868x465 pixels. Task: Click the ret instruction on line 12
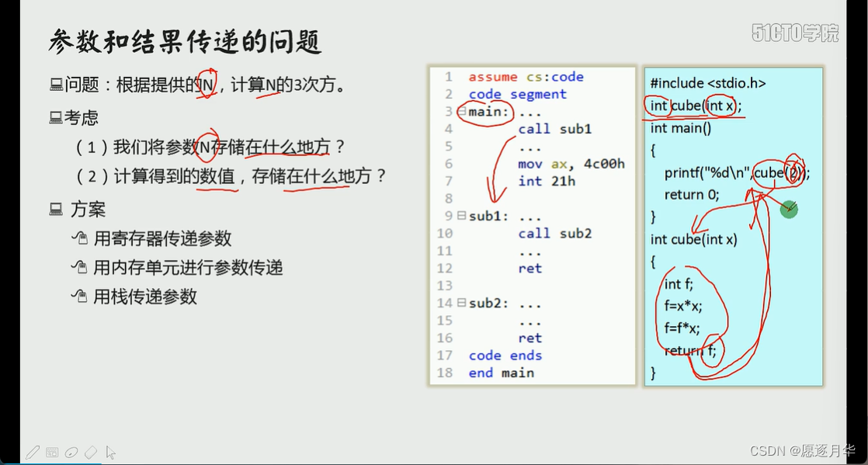point(529,269)
